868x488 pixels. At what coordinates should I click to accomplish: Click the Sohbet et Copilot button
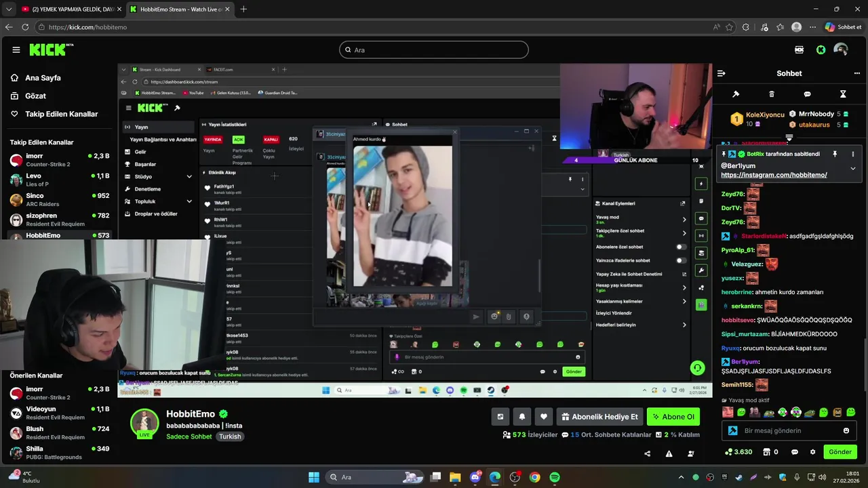[843, 27]
